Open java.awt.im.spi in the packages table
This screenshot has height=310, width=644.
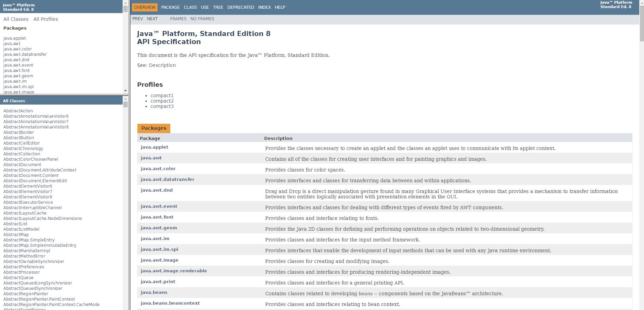[x=160, y=249]
